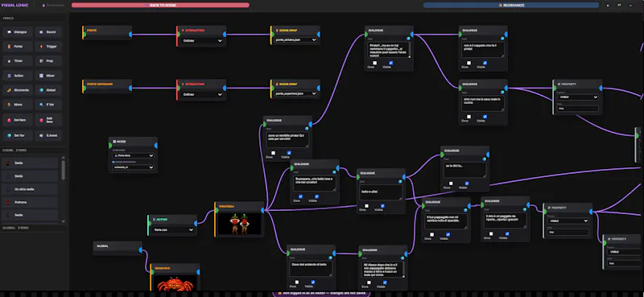Open OnEnter dropdown in PONTE SUPERIORE row
This screenshot has height=297, width=644.
click(x=202, y=94)
